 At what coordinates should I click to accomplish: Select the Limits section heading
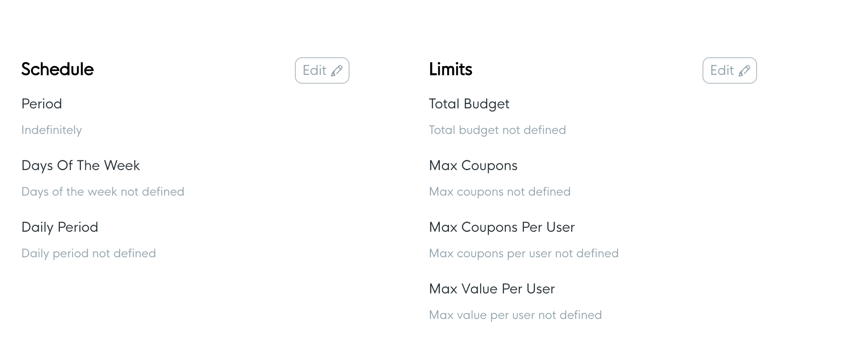451,69
